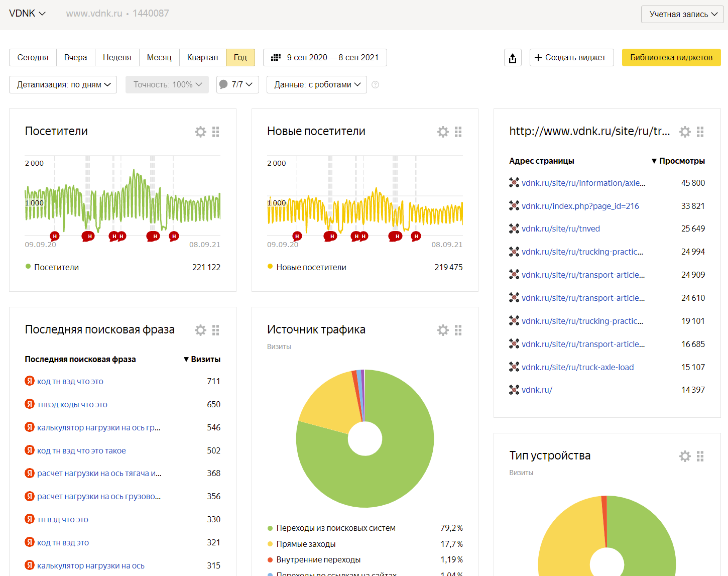Click drag handle of Тип устройства widget
Viewport: 728px width, 576px height.
coord(700,456)
